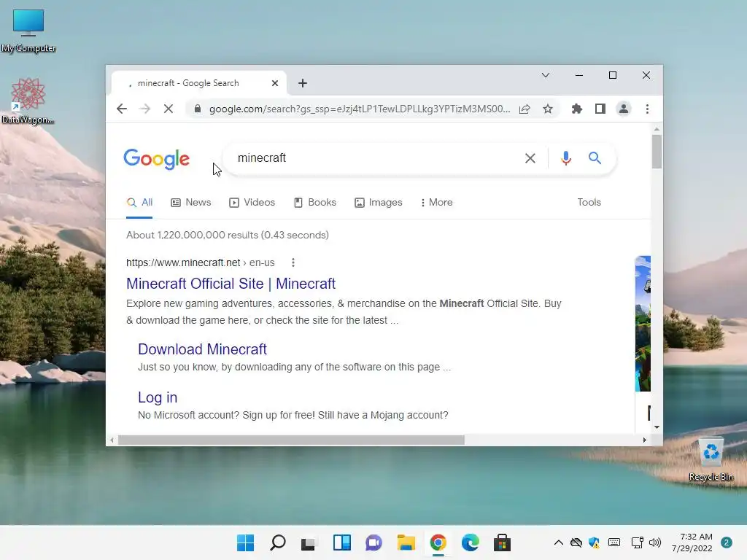Screen dimensions: 747x560
Task: Click the Windows Security tray icon
Action: click(x=594, y=542)
